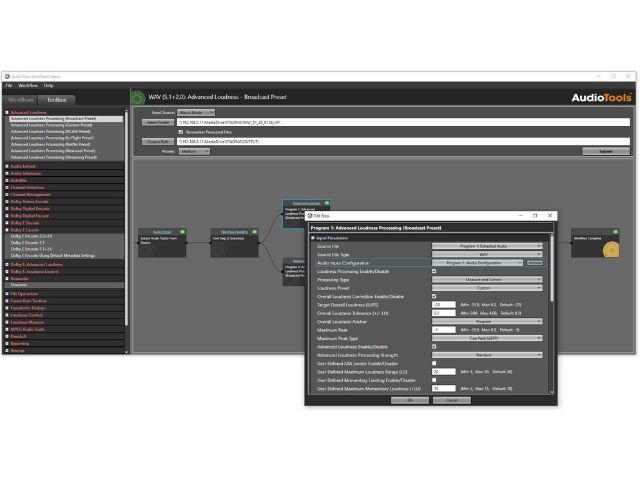
Task: Open the Priority dropdown
Action: (x=194, y=151)
